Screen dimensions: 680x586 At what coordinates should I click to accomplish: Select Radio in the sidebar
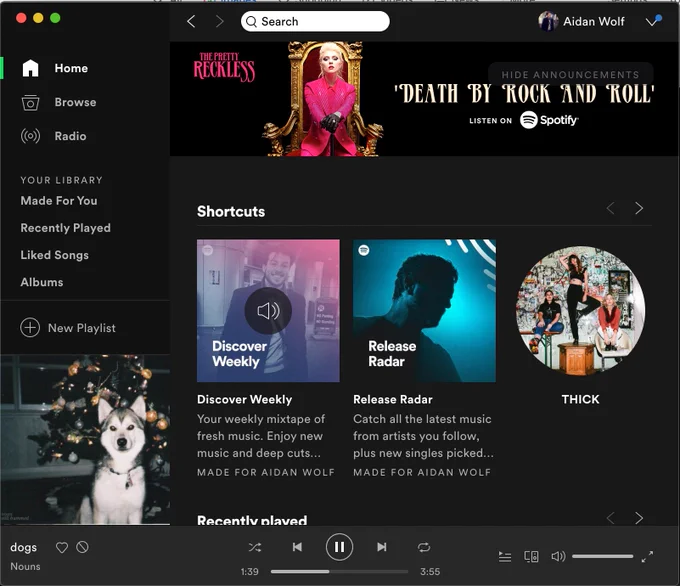pyautogui.click(x=70, y=136)
